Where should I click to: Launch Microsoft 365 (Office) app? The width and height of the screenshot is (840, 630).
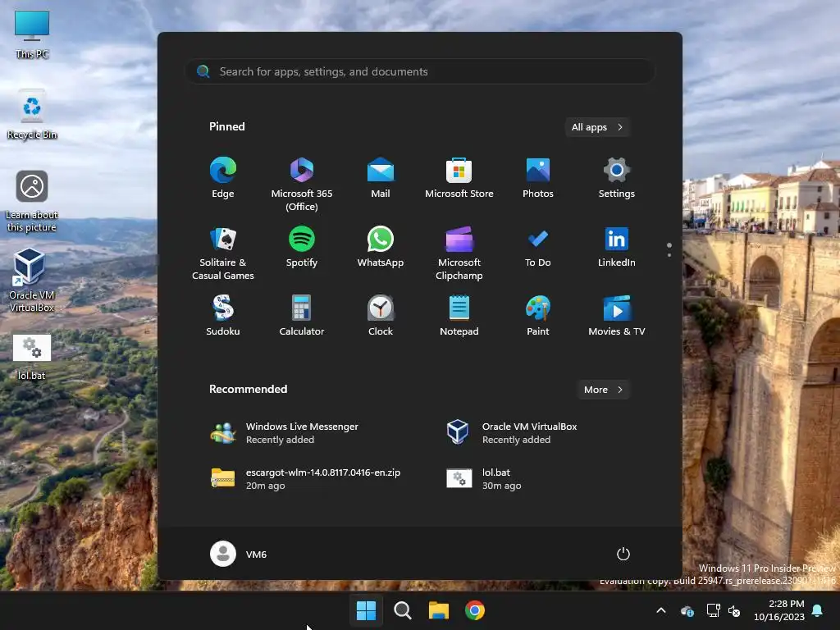point(302,184)
